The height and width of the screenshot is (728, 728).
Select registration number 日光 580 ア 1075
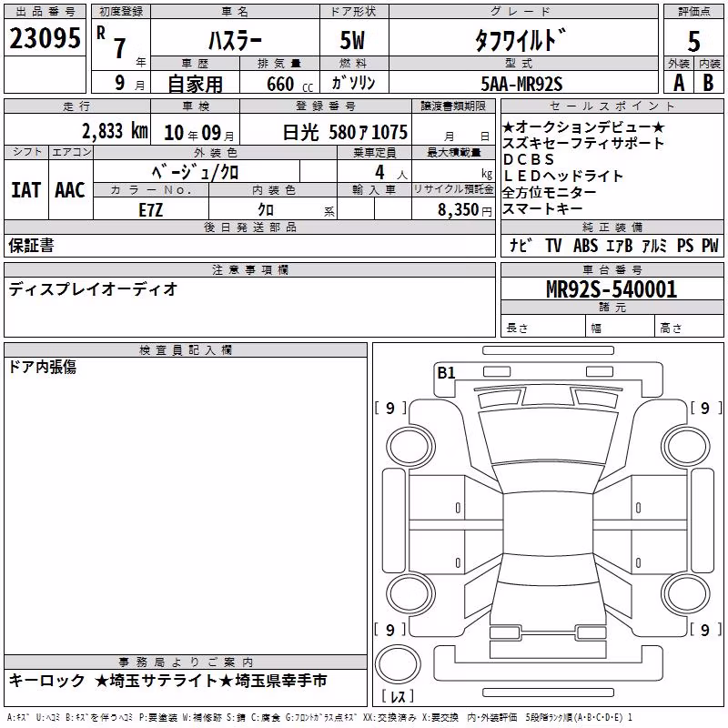click(345, 133)
